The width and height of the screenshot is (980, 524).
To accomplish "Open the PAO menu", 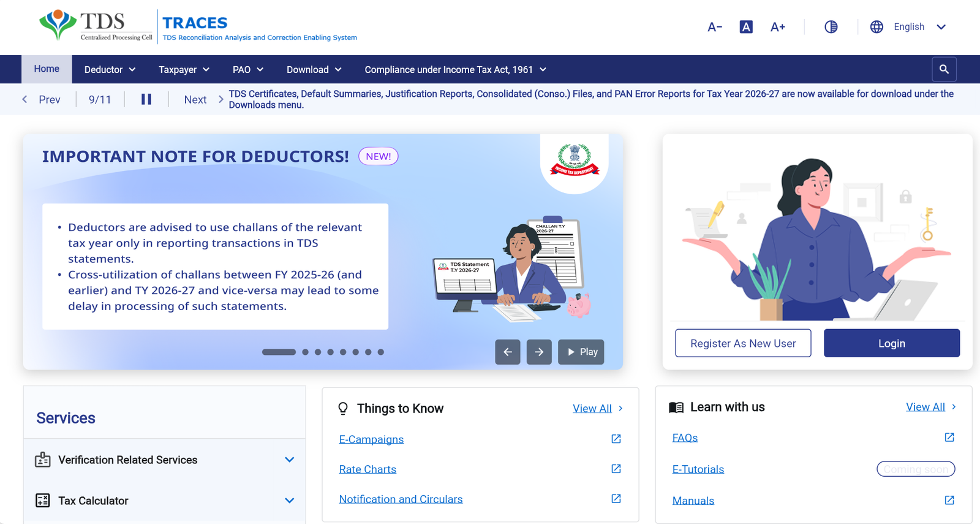I will [x=247, y=70].
